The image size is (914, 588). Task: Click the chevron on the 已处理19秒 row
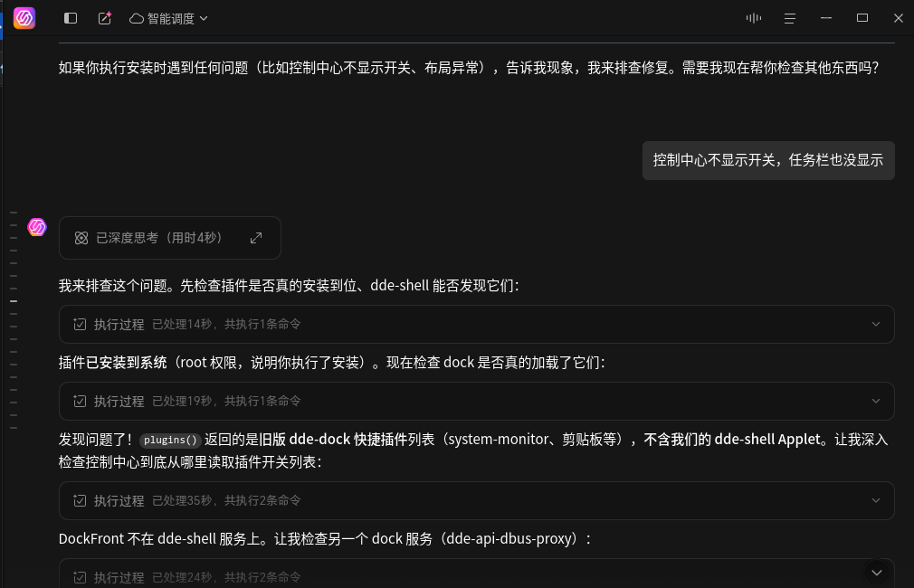[875, 401]
